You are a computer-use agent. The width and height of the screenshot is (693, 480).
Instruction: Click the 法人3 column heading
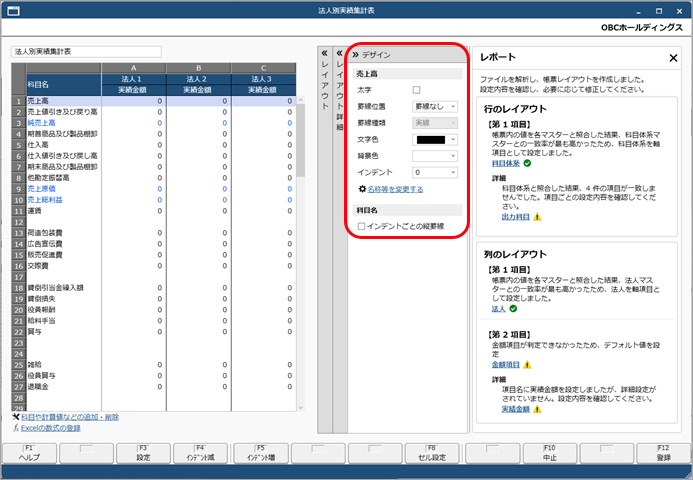[263, 79]
